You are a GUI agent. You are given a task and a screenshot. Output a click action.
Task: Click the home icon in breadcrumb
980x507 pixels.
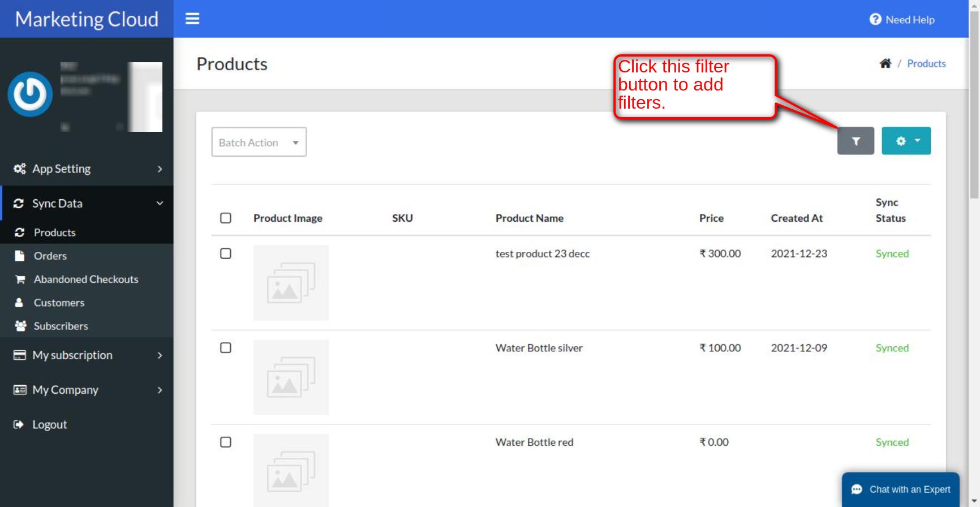tap(886, 63)
